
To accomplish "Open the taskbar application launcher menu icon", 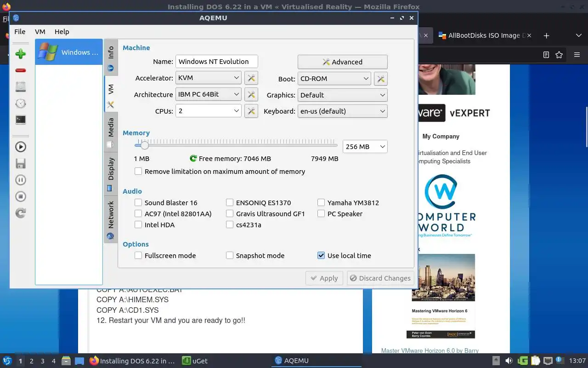I will pos(7,361).
